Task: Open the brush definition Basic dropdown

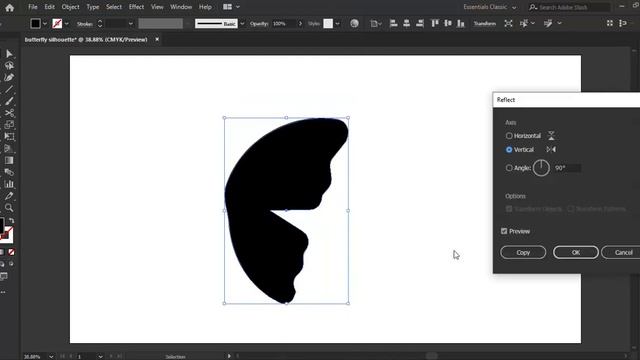Action: tap(242, 24)
